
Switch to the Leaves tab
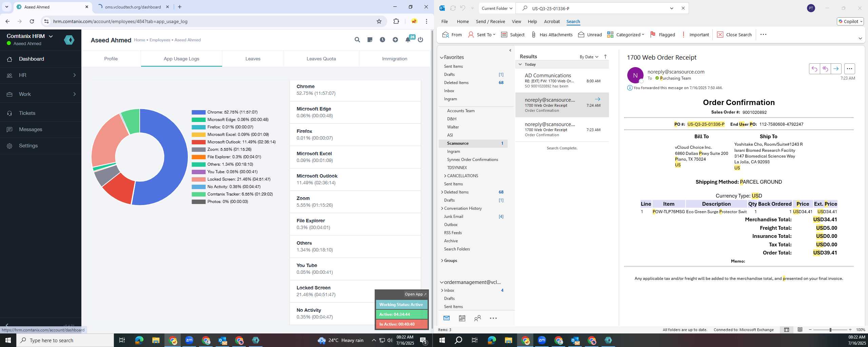click(x=253, y=59)
